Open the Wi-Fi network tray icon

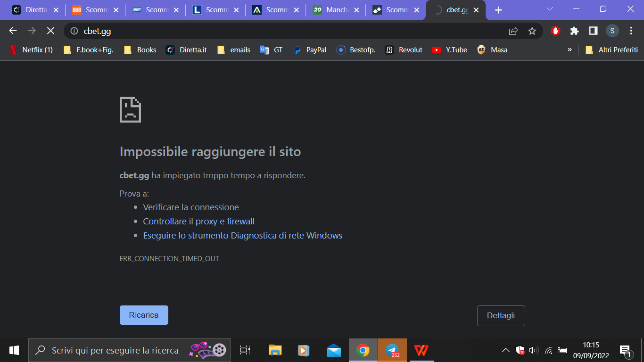click(548, 350)
